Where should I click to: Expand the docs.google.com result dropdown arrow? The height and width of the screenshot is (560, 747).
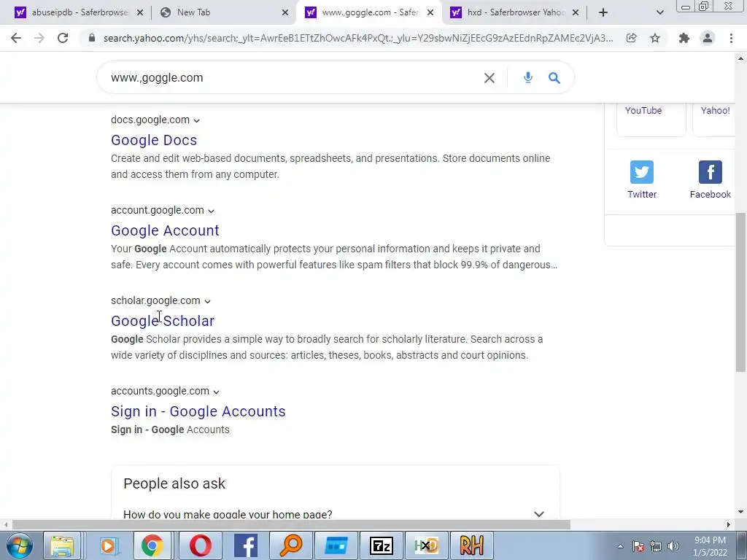point(197,120)
